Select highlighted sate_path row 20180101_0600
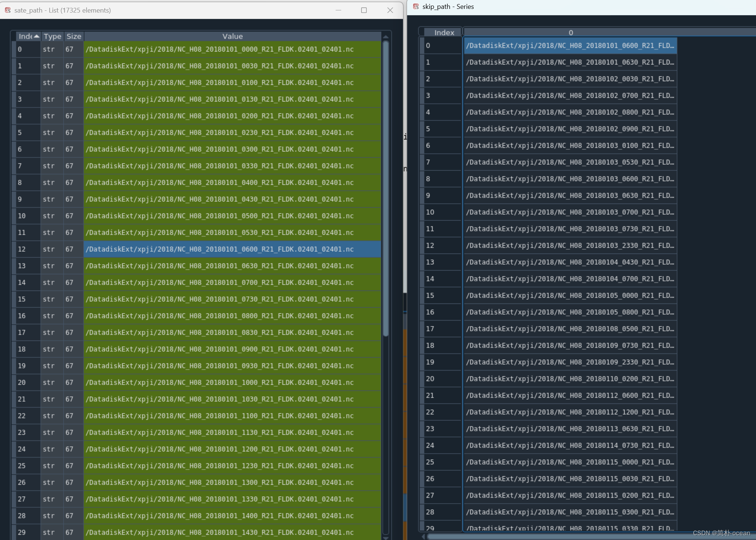This screenshot has width=756, height=540. coord(232,249)
